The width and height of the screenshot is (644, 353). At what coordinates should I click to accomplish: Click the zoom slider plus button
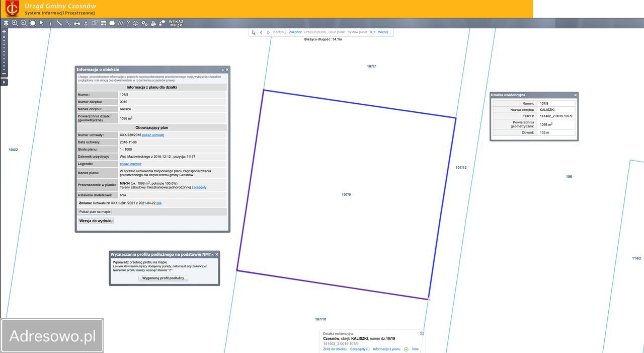[4, 32]
